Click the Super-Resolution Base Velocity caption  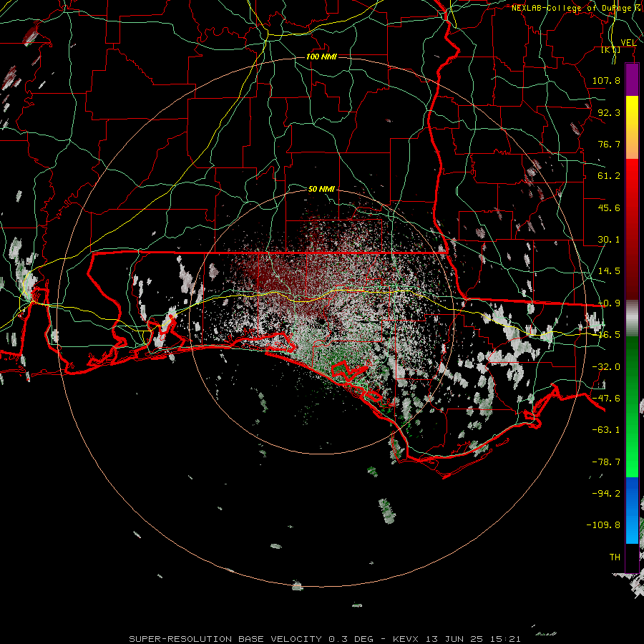point(325,639)
